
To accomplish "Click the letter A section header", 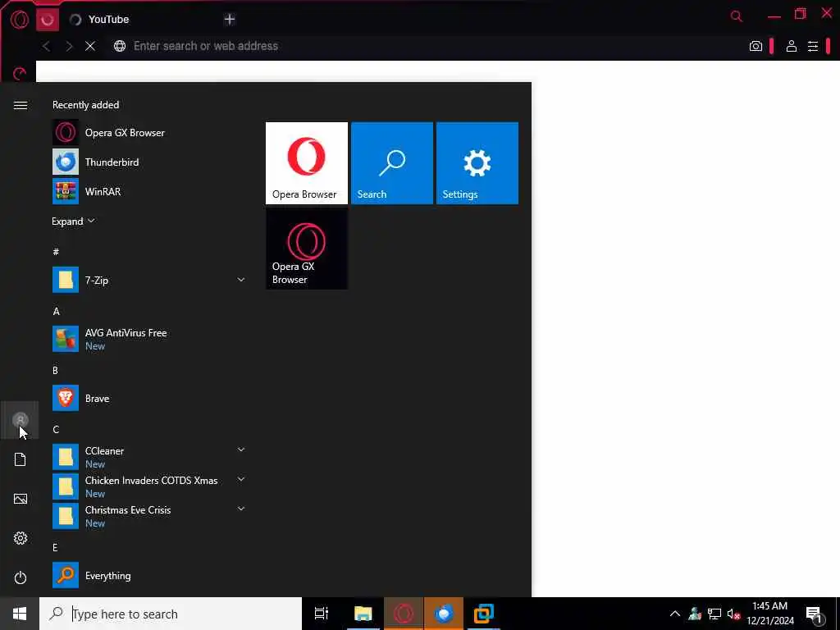I will pyautogui.click(x=57, y=311).
